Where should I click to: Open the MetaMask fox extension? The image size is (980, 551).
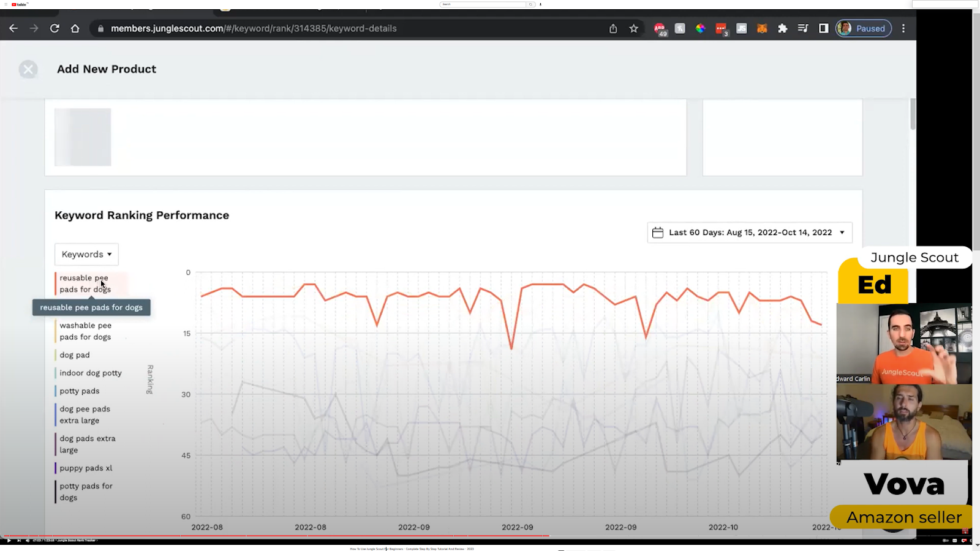762,28
